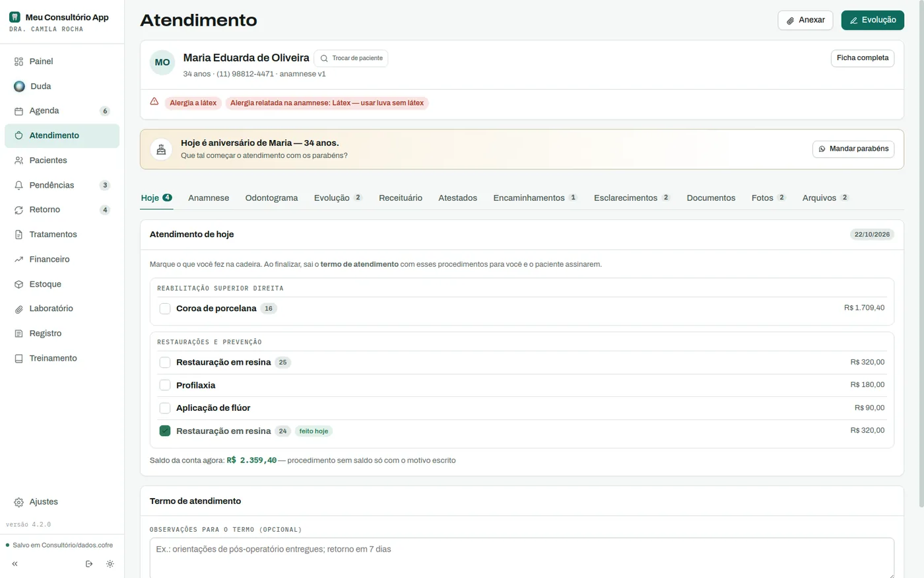
Task: Click the green Evolução button
Action: pos(873,20)
